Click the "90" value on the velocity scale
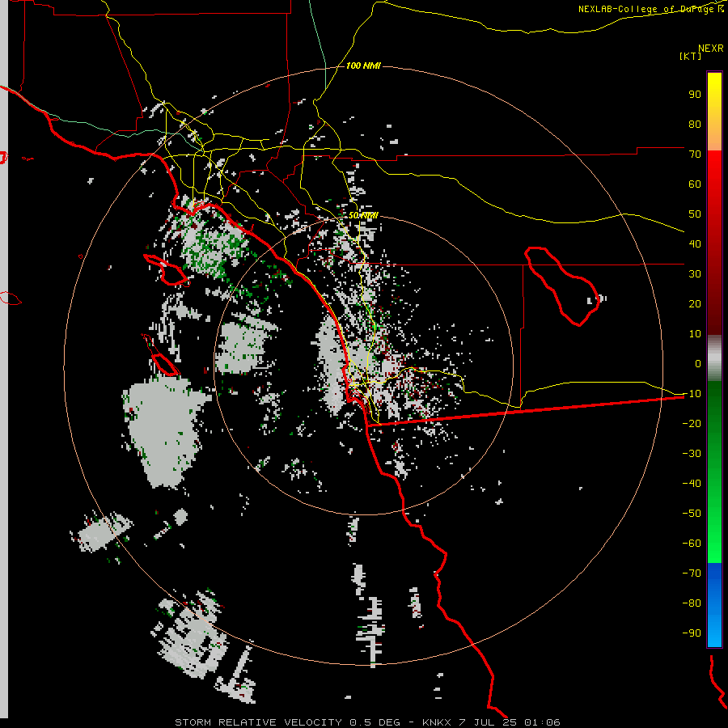This screenshot has width=728, height=728. pyautogui.click(x=695, y=95)
